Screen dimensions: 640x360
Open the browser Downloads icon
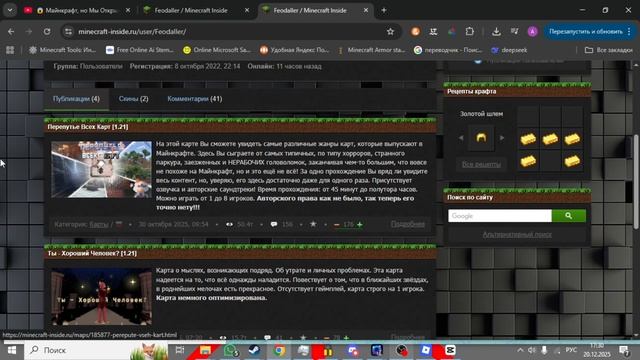coord(496,31)
